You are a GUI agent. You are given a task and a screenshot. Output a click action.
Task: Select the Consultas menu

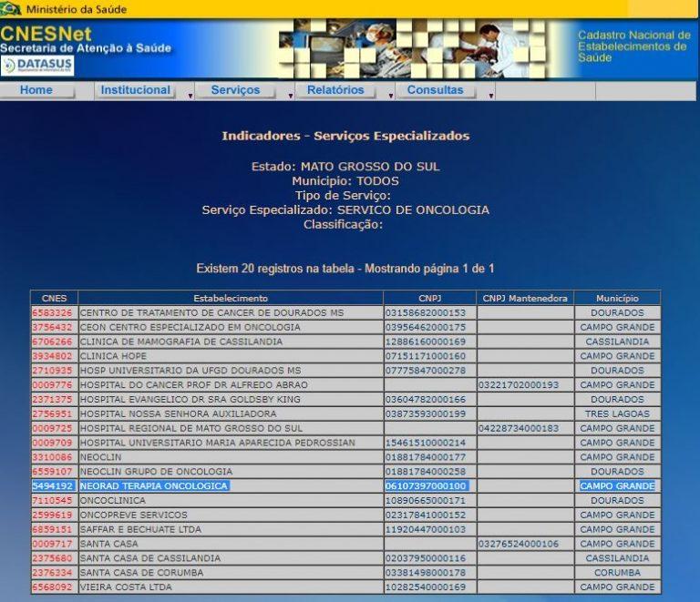click(435, 90)
